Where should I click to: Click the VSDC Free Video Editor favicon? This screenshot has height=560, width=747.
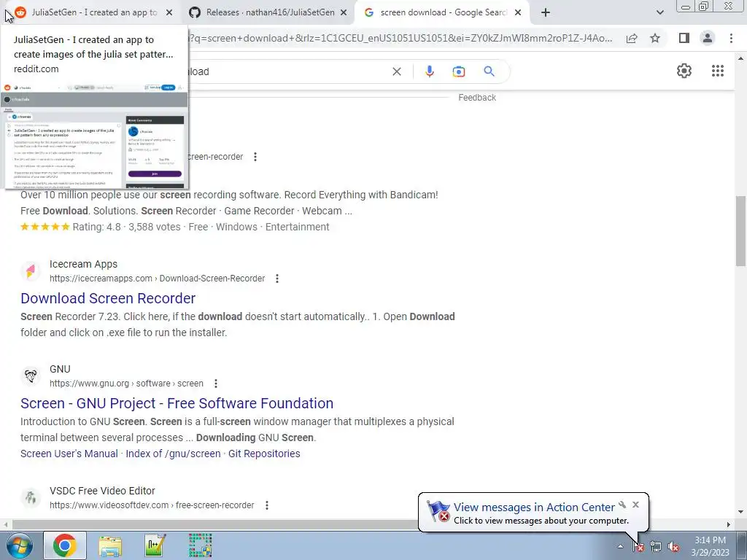(31, 497)
